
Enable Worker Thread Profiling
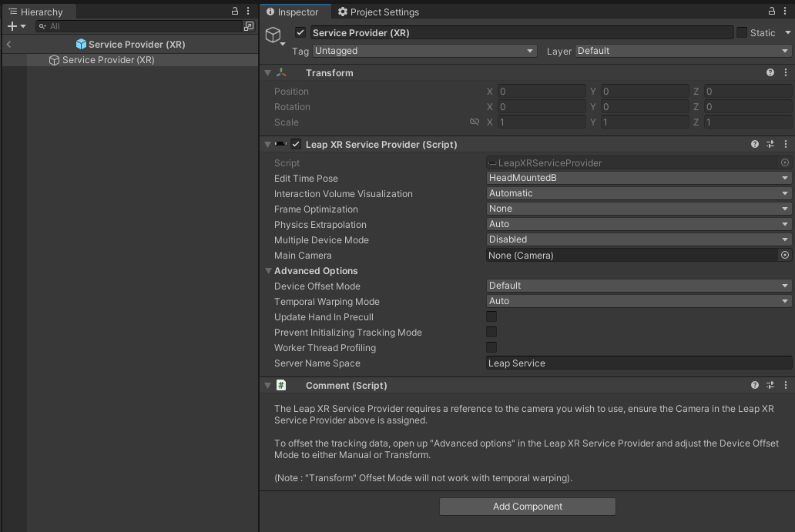coord(491,347)
